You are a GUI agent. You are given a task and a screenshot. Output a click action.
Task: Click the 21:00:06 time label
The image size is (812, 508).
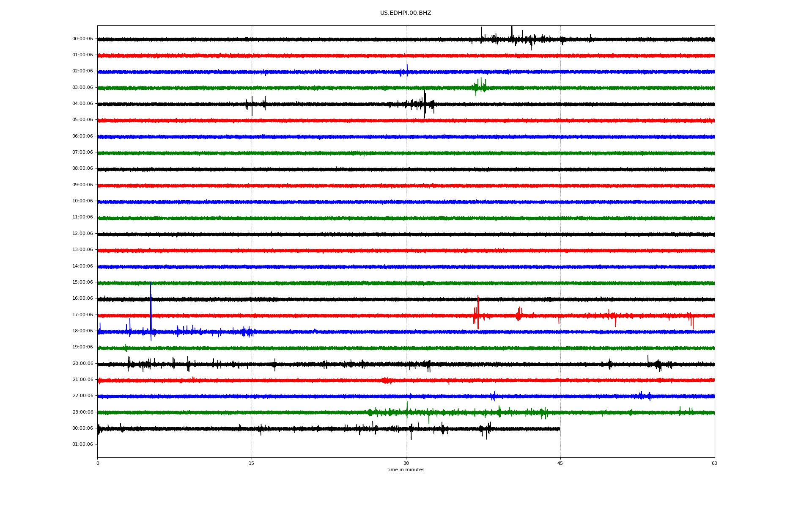(82, 380)
